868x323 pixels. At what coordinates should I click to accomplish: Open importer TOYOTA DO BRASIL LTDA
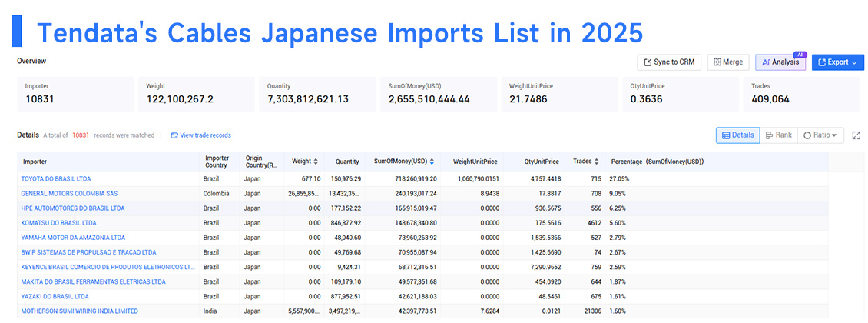pos(56,179)
